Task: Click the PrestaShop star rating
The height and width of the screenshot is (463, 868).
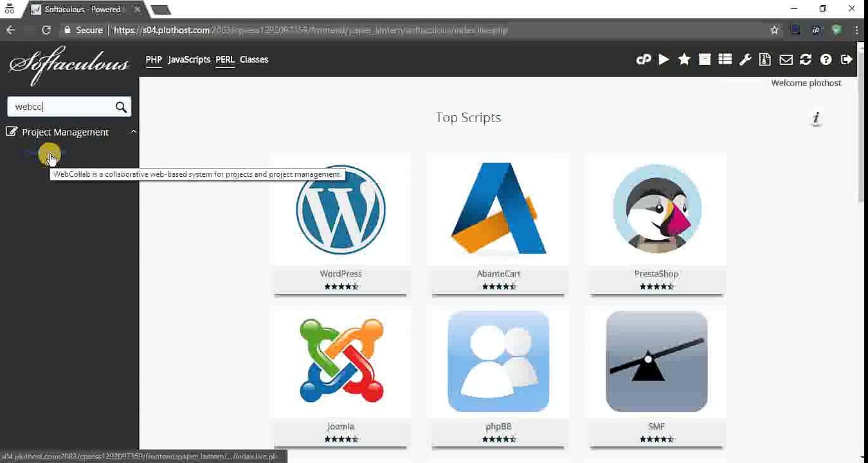Action: 656,286
